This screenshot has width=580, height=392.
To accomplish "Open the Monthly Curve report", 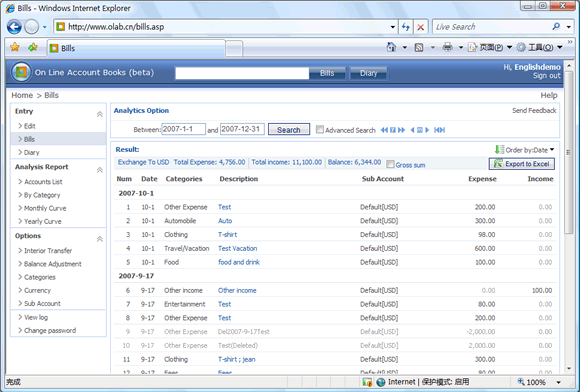I will tap(45, 208).
